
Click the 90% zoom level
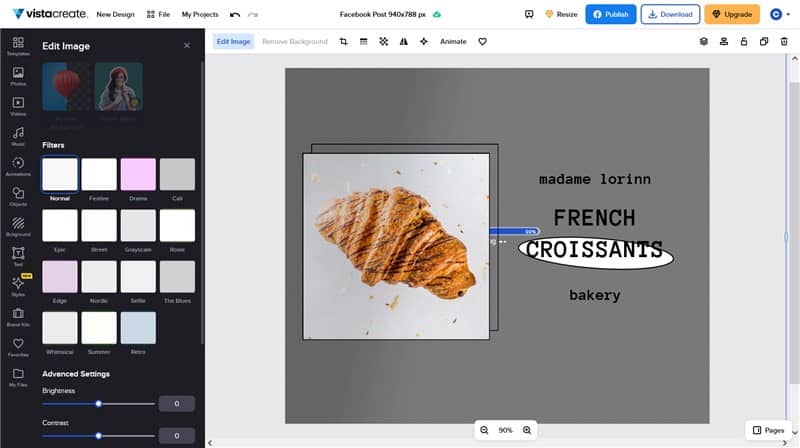[505, 430]
